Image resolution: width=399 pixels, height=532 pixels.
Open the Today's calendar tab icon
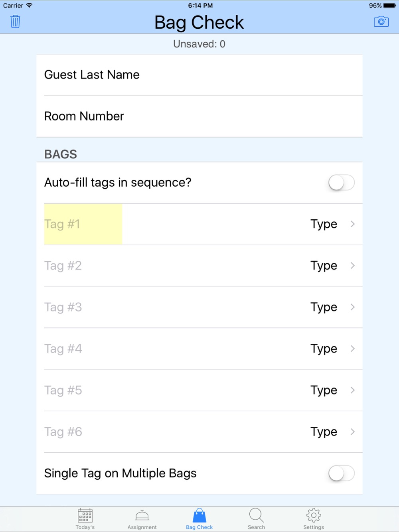coord(85,516)
